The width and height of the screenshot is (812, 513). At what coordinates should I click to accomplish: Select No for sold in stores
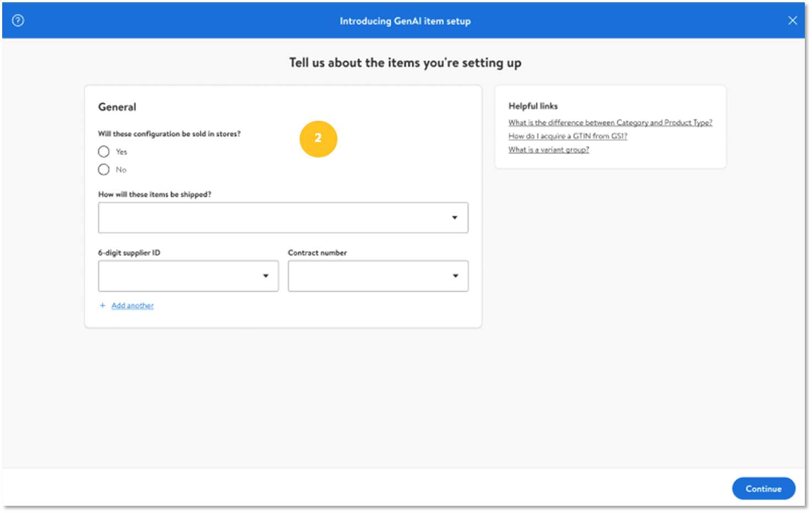104,170
